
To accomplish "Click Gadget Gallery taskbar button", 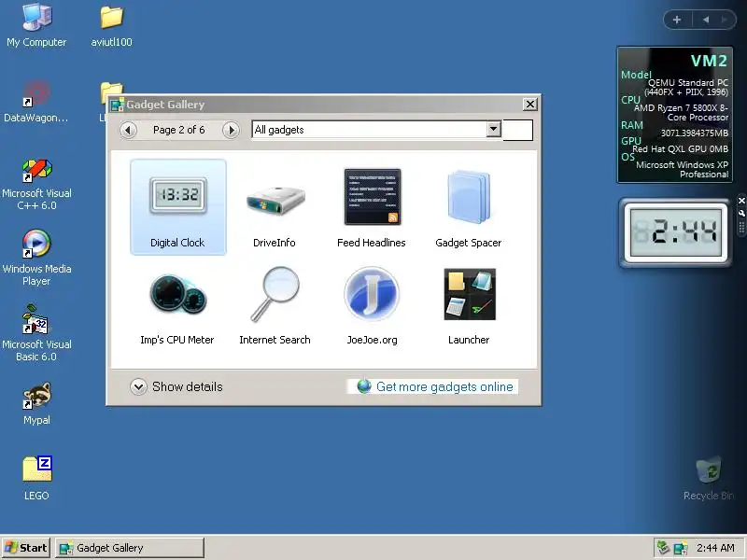I will [130, 548].
